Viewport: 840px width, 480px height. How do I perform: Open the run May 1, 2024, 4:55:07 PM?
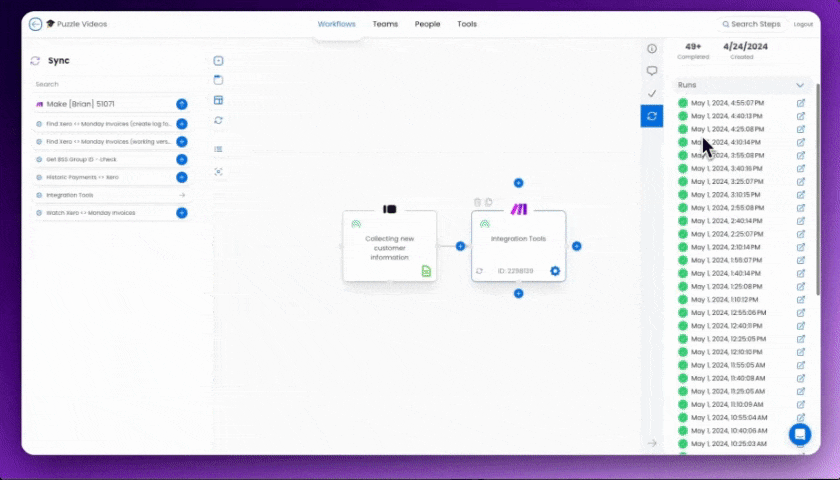click(727, 103)
